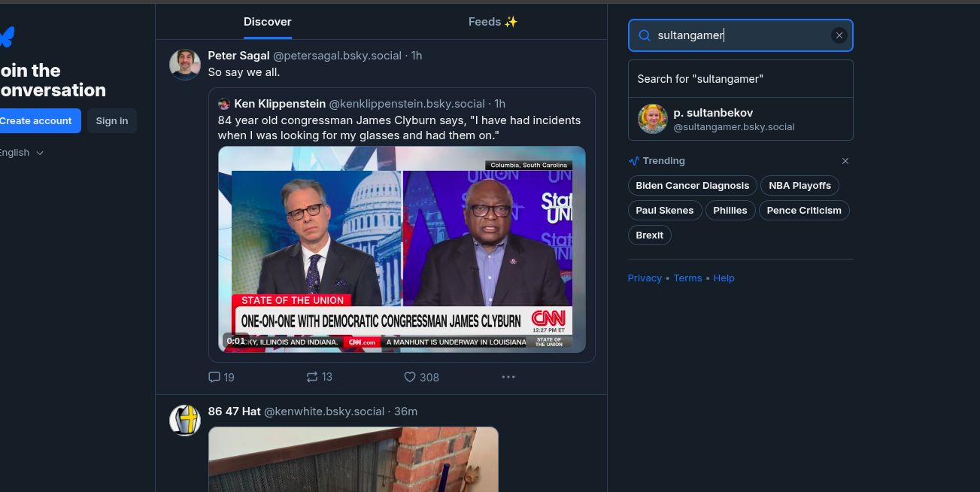Click the Sign in button
This screenshot has height=492, width=980.
click(x=112, y=120)
